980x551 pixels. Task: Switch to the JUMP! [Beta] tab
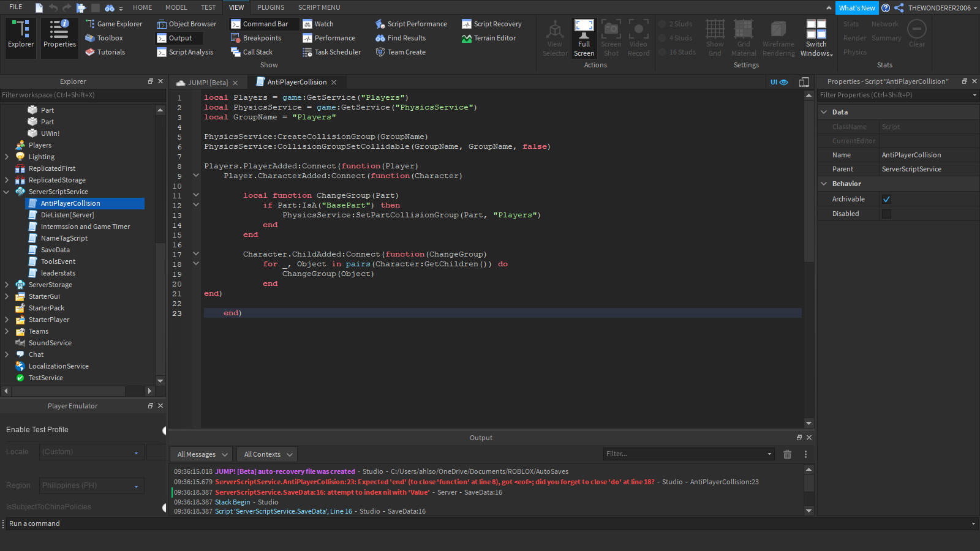[207, 83]
